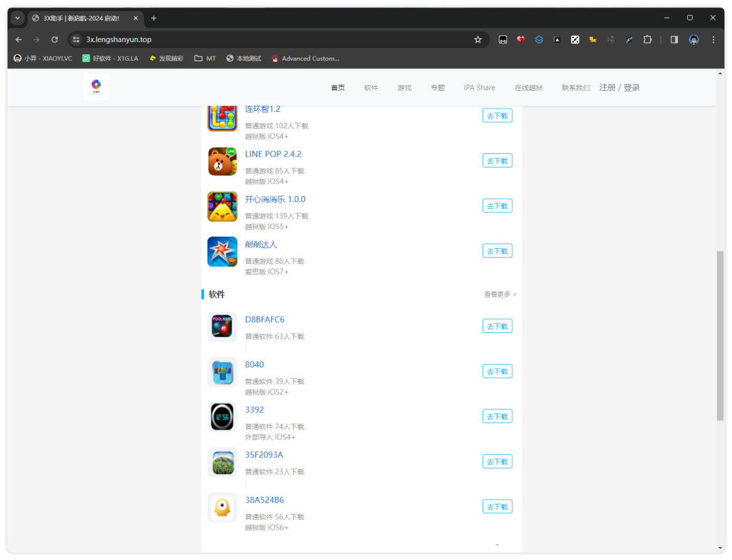Click 去下载 for D8BFAFC6

pyautogui.click(x=497, y=327)
